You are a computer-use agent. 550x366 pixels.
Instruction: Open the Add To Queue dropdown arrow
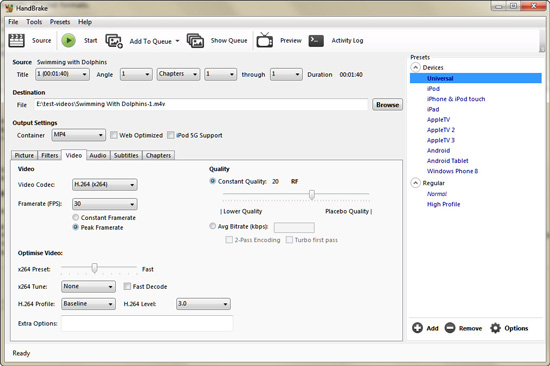(177, 41)
